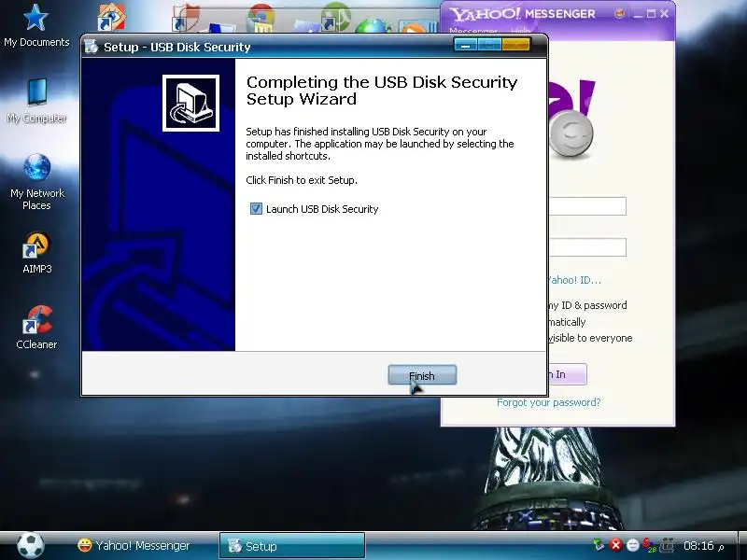Click the computer installer logo in wizard
747x560 pixels.
point(190,103)
